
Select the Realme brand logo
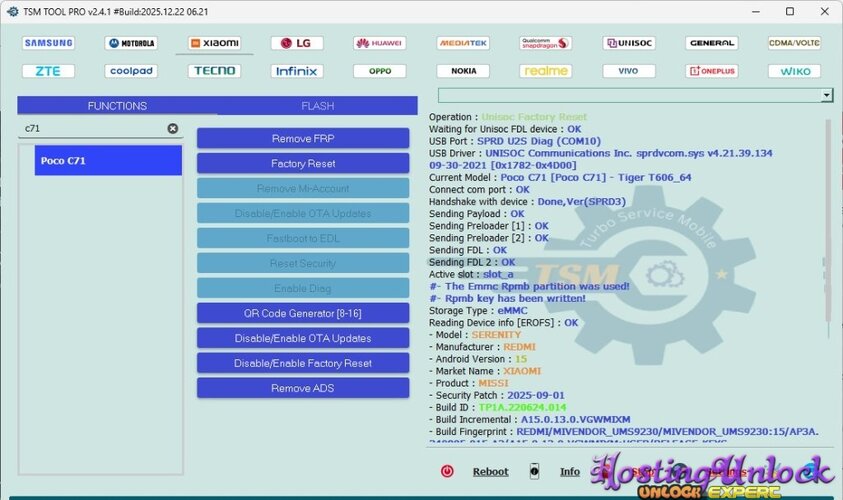point(546,71)
